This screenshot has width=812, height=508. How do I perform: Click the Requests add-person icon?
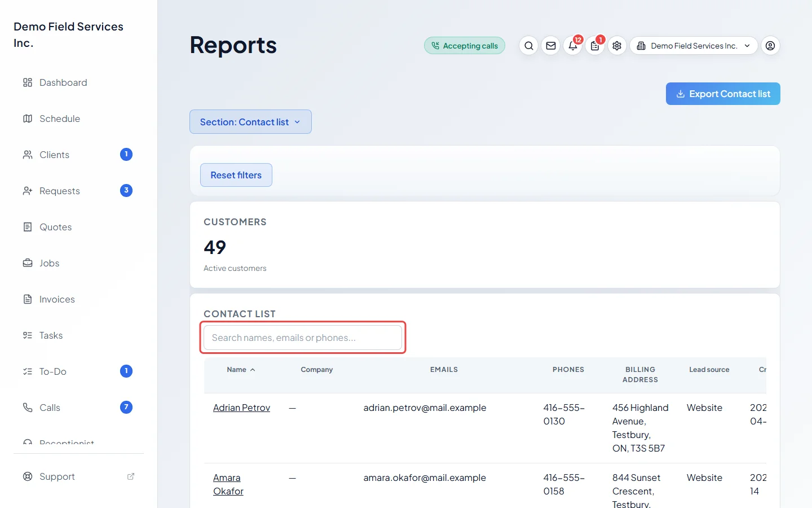(x=28, y=191)
